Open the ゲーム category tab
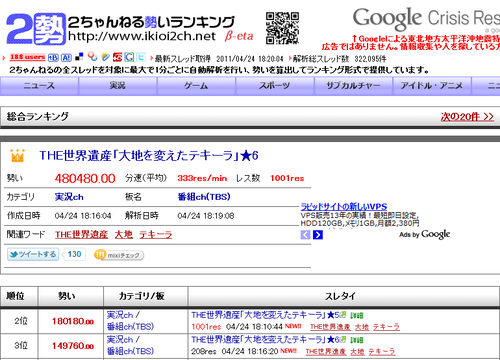This screenshot has width=500, height=360. [x=196, y=86]
